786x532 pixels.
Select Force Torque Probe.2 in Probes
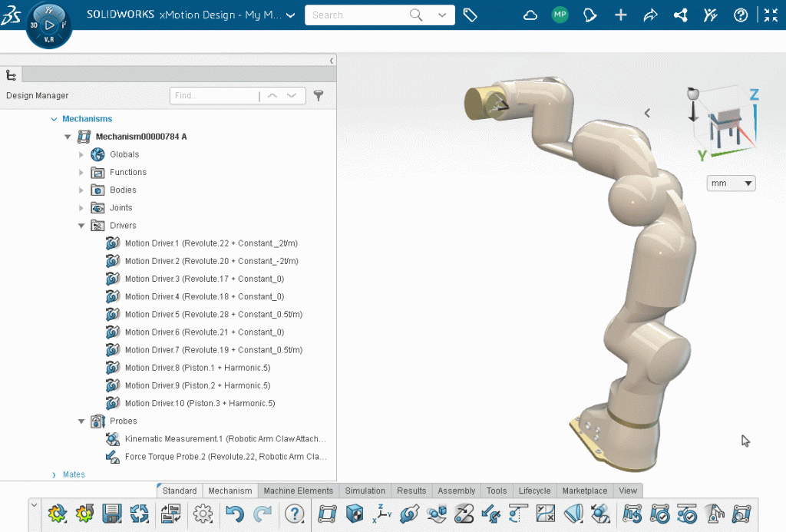225,457
